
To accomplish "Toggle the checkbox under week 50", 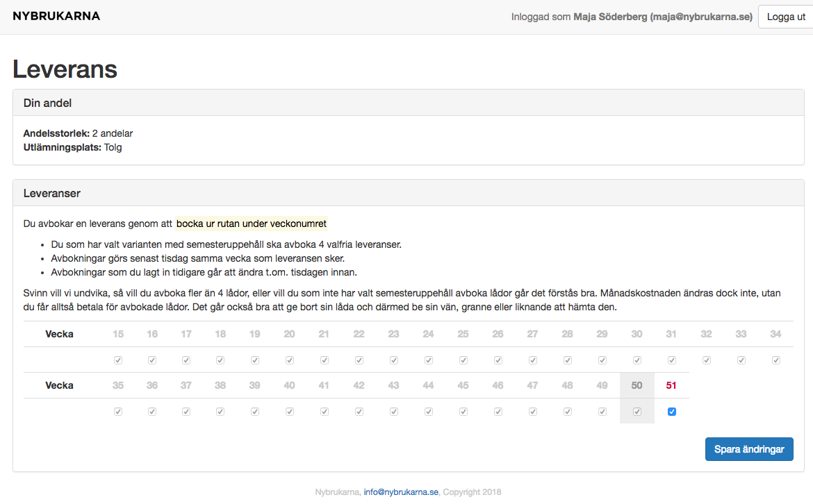I will pos(637,412).
